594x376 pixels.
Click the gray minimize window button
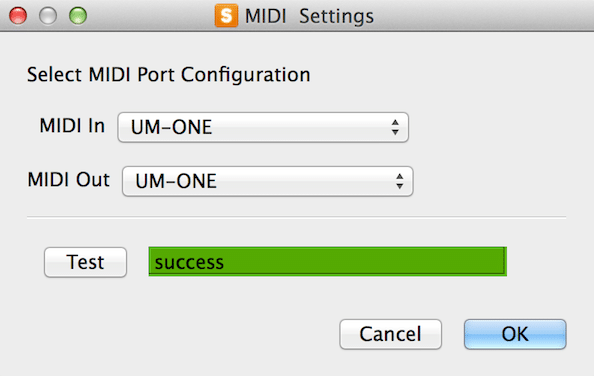[x=48, y=16]
